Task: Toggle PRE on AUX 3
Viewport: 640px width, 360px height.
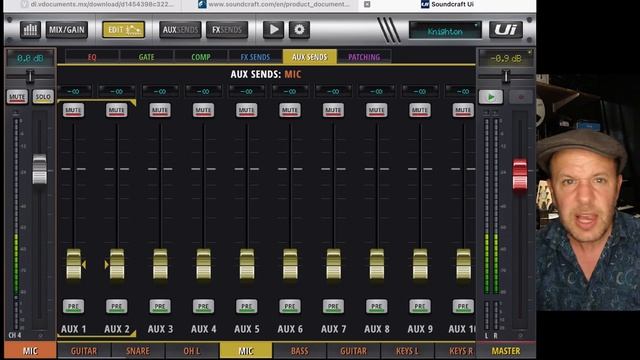Action: [160, 307]
